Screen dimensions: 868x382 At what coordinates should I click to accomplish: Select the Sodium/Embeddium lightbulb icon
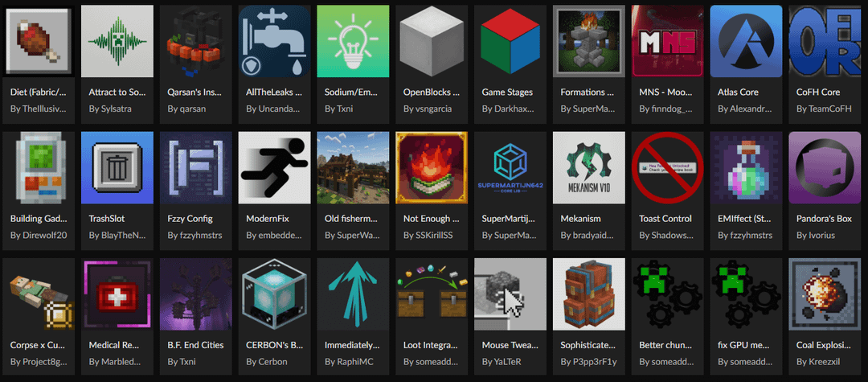pos(352,40)
